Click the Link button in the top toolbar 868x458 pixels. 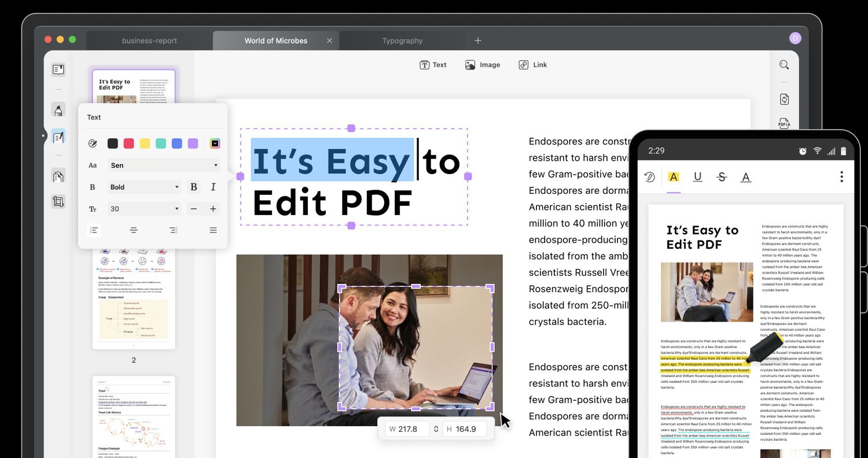click(532, 64)
